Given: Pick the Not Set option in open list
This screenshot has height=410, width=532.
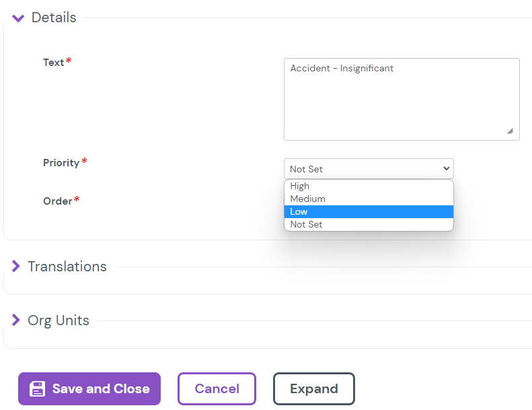Looking at the screenshot, I should tap(306, 225).
